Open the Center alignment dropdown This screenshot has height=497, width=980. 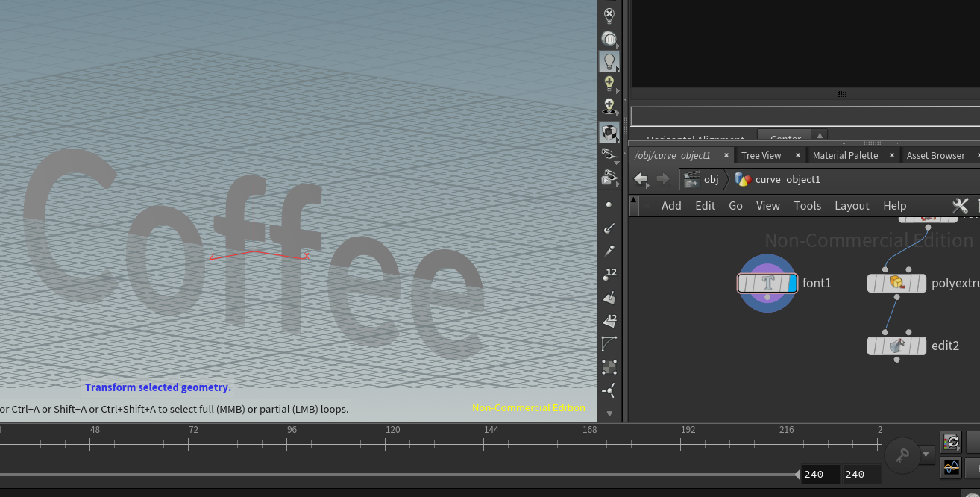(785, 139)
